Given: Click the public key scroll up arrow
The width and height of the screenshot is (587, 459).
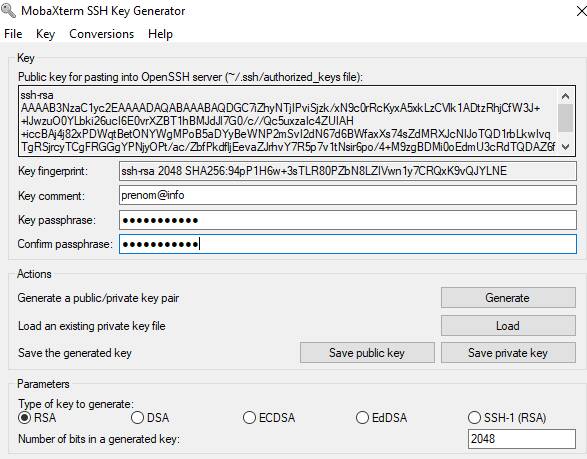Looking at the screenshot, I should click(x=566, y=96).
